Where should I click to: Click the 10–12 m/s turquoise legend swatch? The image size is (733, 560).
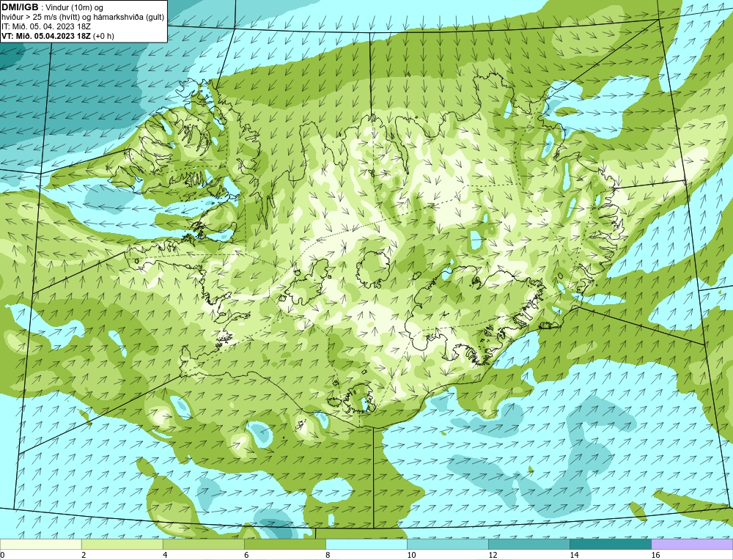(448, 544)
